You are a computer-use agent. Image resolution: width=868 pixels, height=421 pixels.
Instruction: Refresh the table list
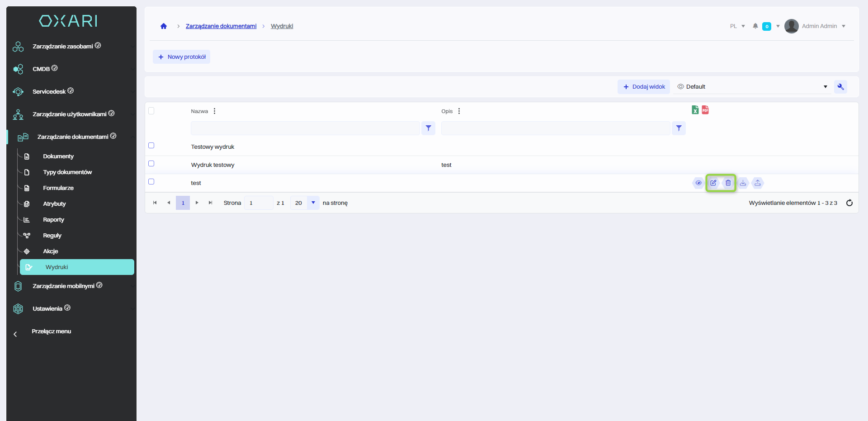pos(849,203)
